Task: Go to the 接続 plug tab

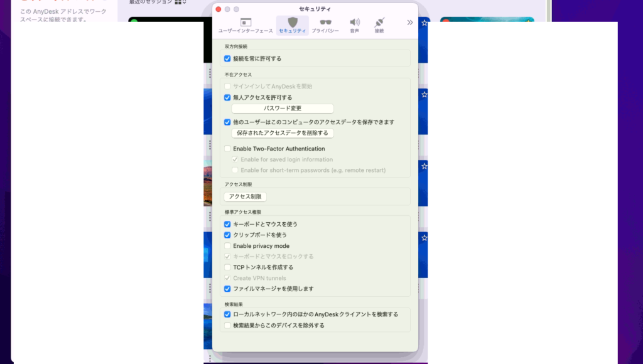Action: click(x=379, y=25)
